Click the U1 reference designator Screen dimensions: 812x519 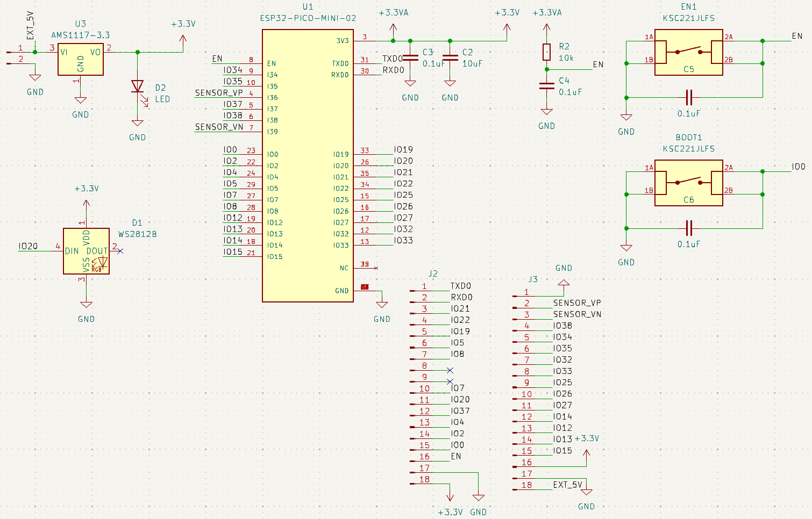click(x=308, y=6)
